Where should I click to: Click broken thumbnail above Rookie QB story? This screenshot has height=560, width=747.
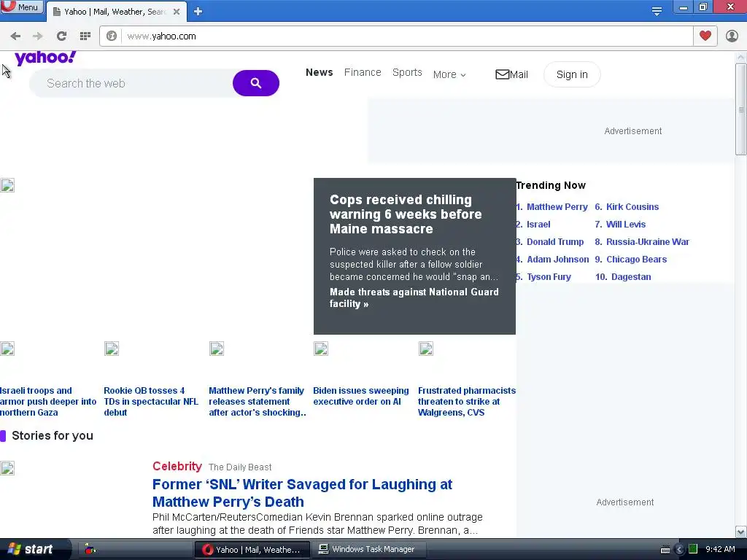tap(112, 349)
